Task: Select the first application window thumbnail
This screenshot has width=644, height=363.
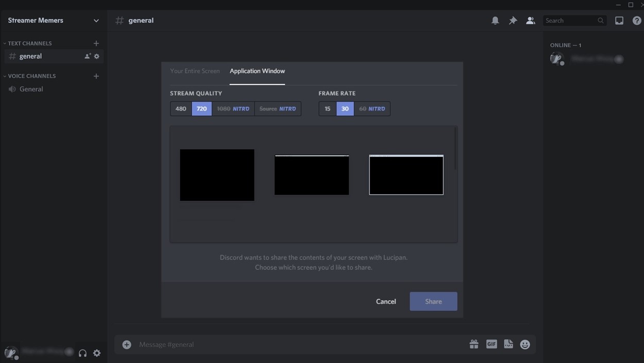Action: pyautogui.click(x=217, y=175)
